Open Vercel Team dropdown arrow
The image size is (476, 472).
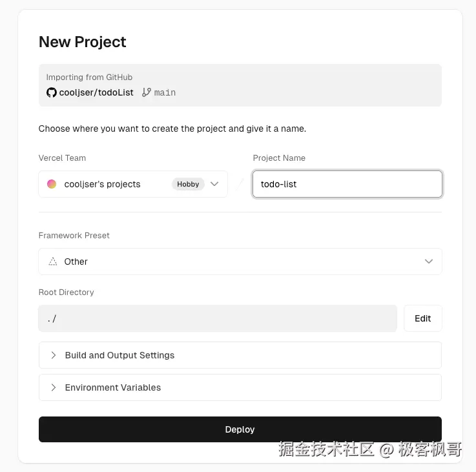214,184
